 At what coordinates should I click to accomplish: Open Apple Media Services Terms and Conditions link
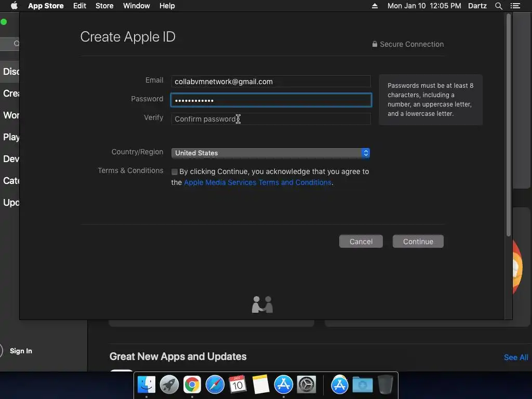pyautogui.click(x=258, y=182)
